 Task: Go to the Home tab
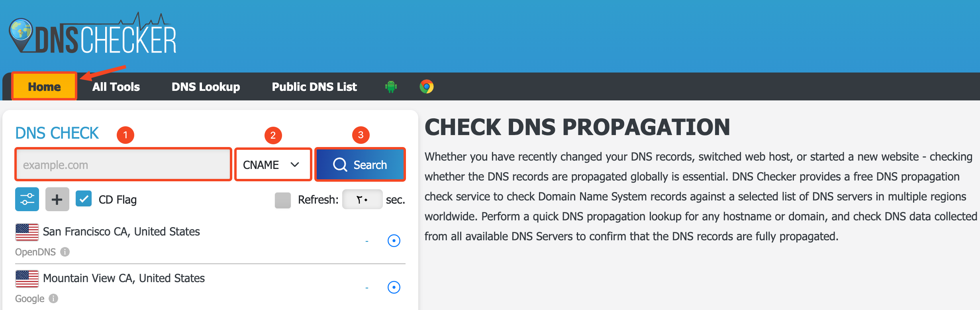pyautogui.click(x=44, y=86)
